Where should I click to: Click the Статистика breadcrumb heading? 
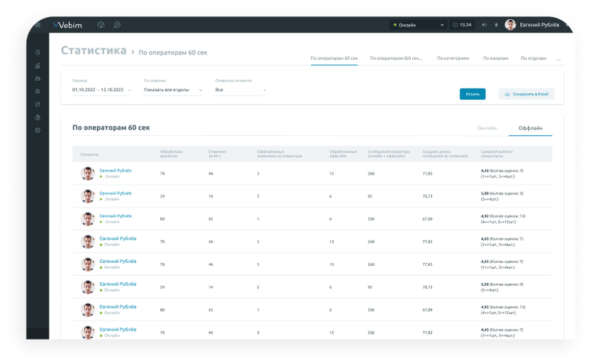tap(94, 50)
